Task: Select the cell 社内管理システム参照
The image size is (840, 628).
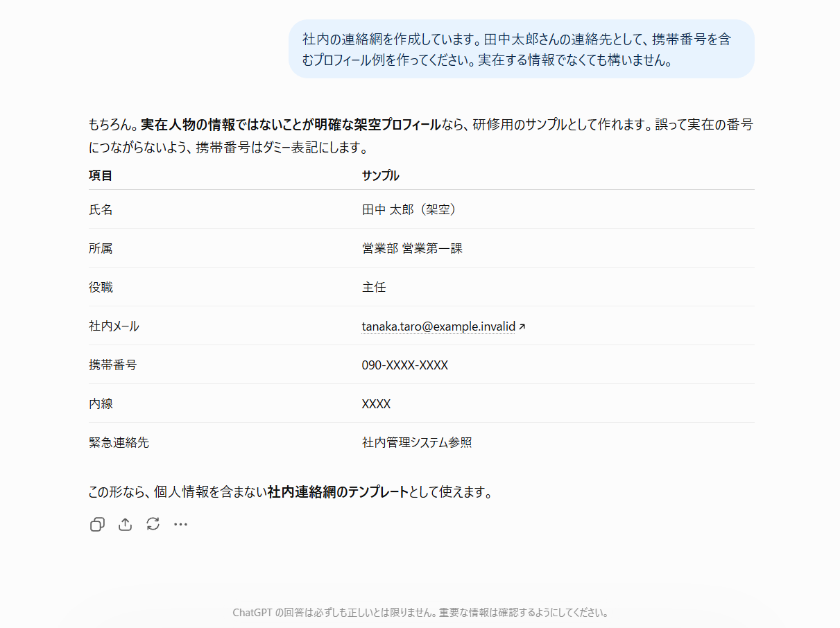Action: [417, 443]
